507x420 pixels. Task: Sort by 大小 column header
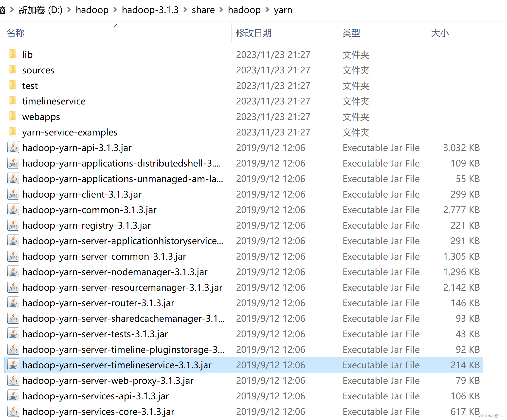[440, 33]
